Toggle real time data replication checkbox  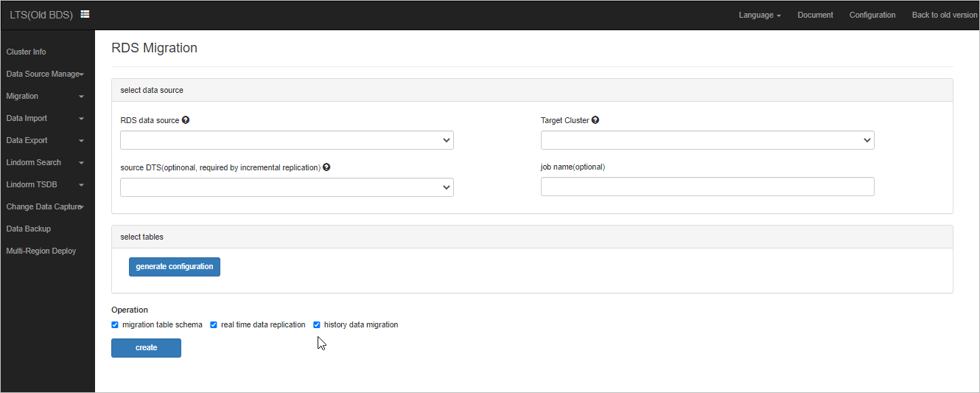pos(214,324)
